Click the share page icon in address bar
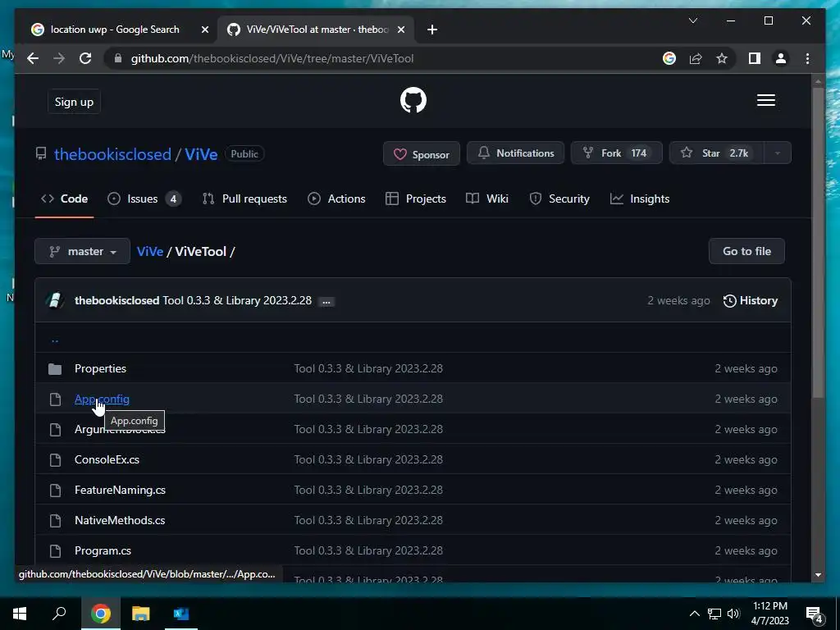Screen dimensions: 840x630 click(x=696, y=58)
